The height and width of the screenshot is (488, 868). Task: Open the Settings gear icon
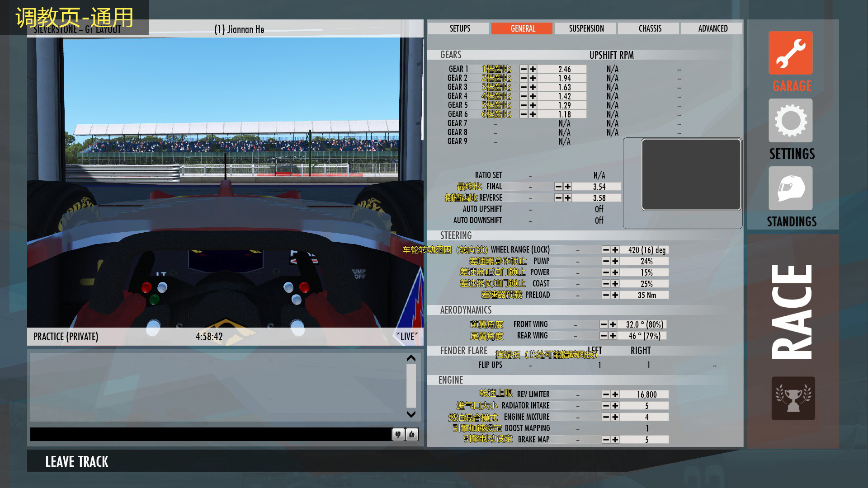(x=790, y=121)
